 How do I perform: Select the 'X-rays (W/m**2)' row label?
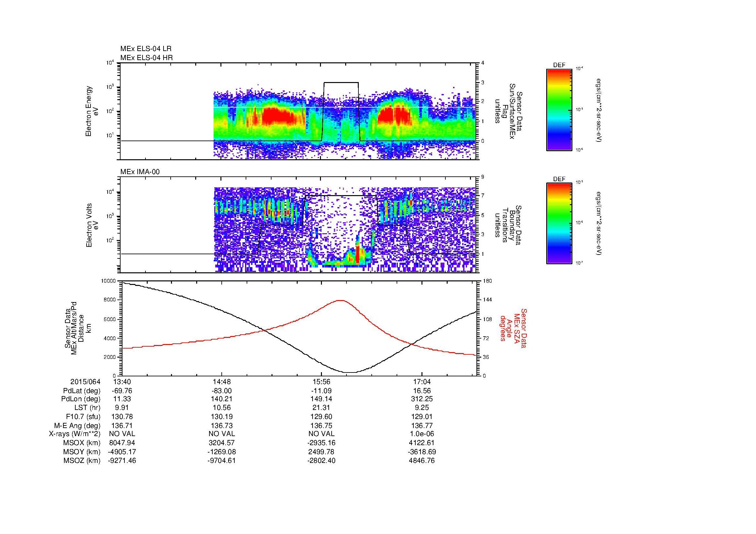[75, 434]
